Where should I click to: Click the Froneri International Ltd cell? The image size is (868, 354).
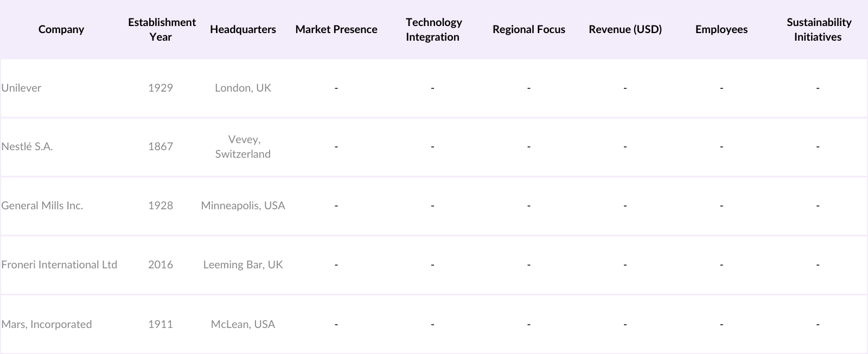point(59,265)
